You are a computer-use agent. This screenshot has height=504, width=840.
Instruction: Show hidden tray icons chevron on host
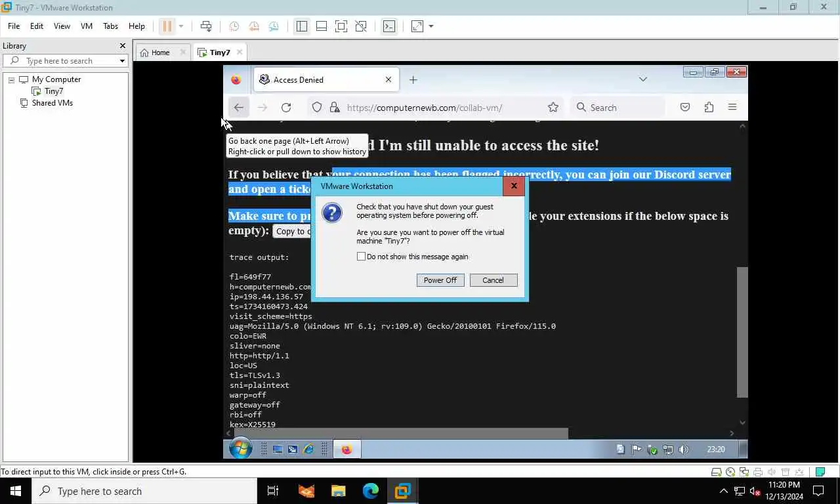[724, 491]
